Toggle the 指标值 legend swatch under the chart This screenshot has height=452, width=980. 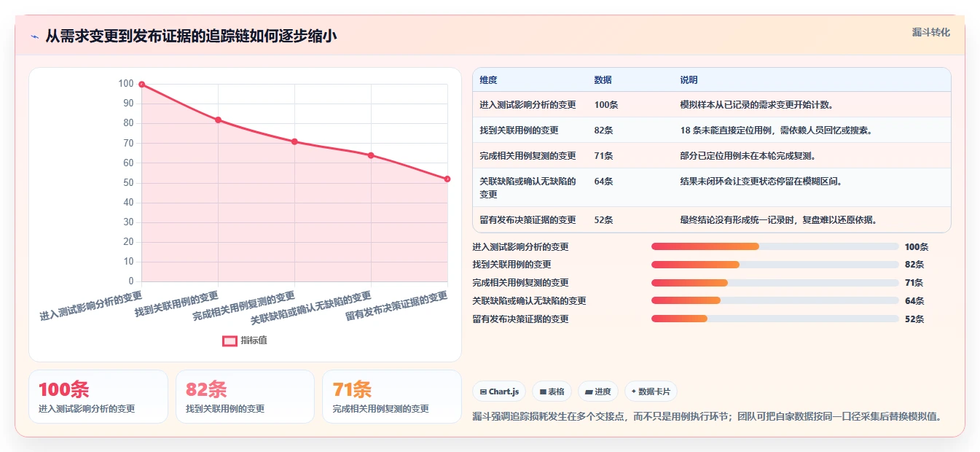pos(230,340)
